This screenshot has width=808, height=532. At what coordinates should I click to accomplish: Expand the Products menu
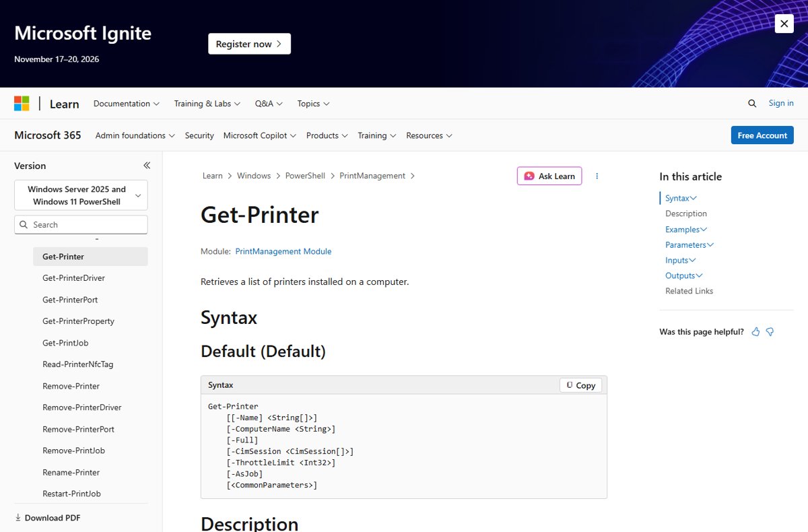[327, 135]
